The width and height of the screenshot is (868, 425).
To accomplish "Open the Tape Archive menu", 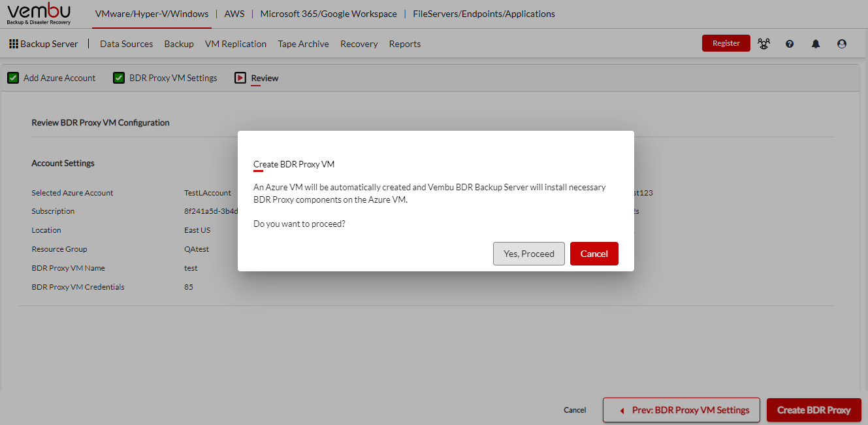I will tap(303, 44).
